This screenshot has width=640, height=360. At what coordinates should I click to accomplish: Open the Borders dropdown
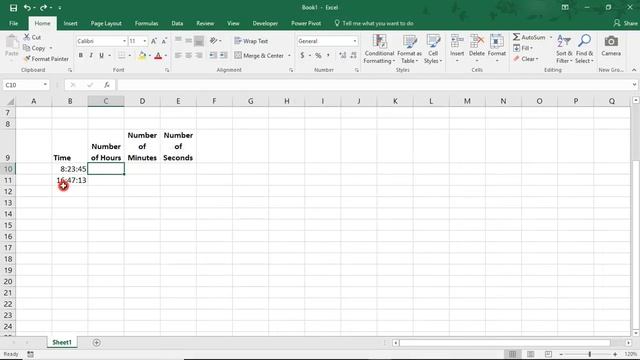pos(130,56)
